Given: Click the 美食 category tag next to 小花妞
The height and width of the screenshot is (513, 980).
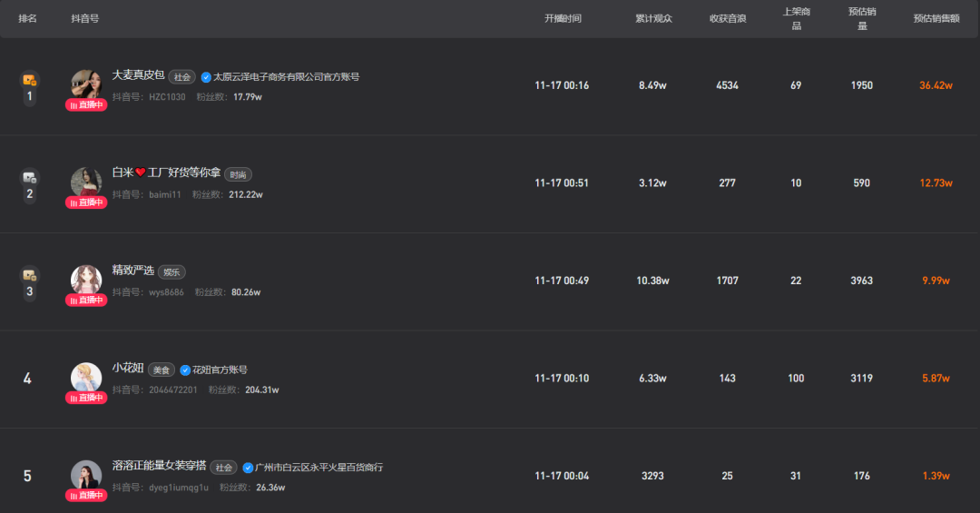Looking at the screenshot, I should point(162,370).
